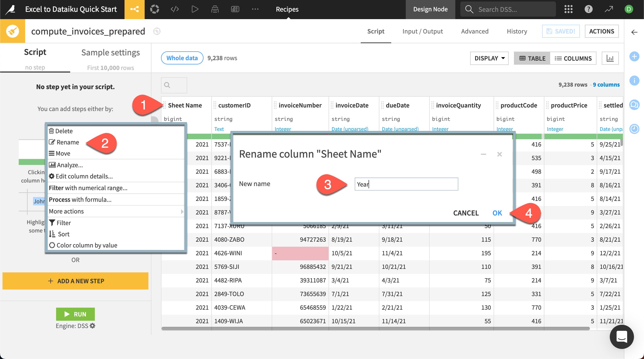This screenshot has width=644, height=359.
Task: Open the code notebooks icon in top toolbar
Action: pos(175,9)
